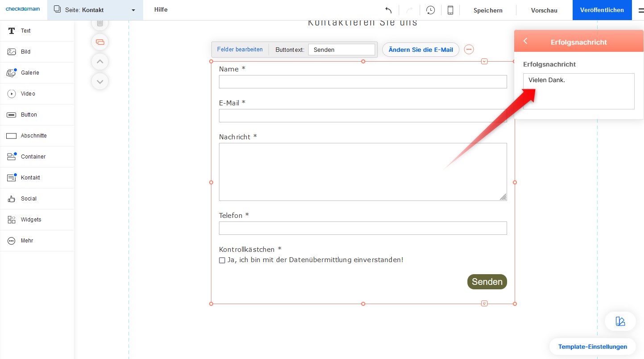Go back using Erfolgsnachricht panel arrow
Image resolution: width=644 pixels, height=359 pixels.
point(525,42)
